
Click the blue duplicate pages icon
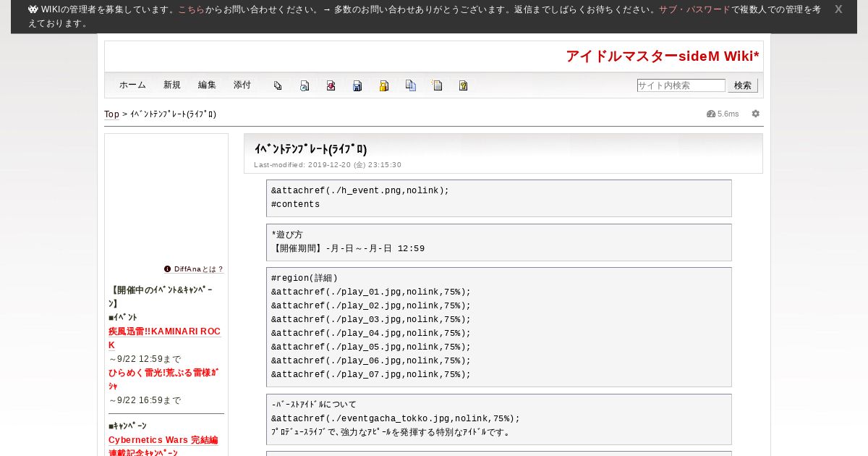tap(410, 85)
